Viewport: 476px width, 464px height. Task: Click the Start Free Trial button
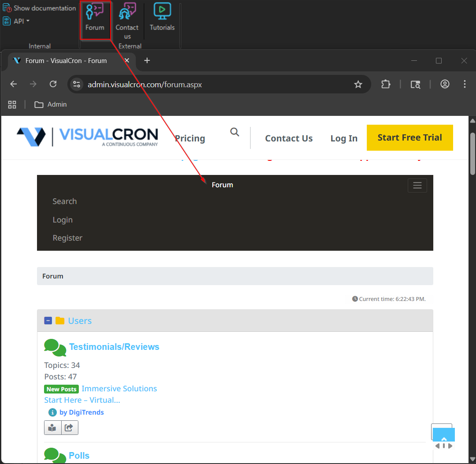(x=410, y=137)
